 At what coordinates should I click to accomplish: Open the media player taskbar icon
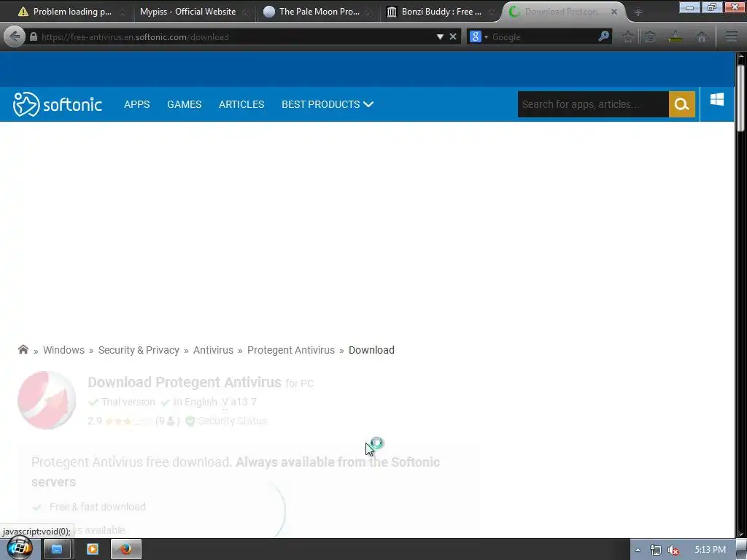(x=93, y=549)
